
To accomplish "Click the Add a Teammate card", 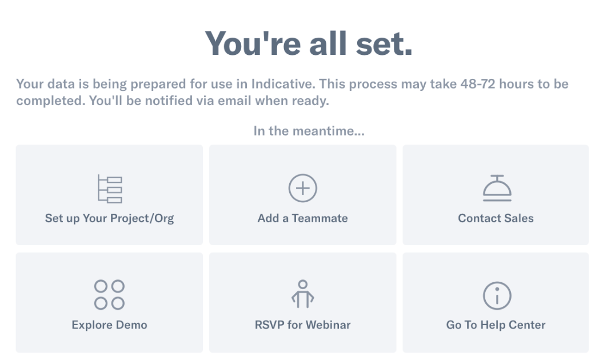I will click(303, 195).
